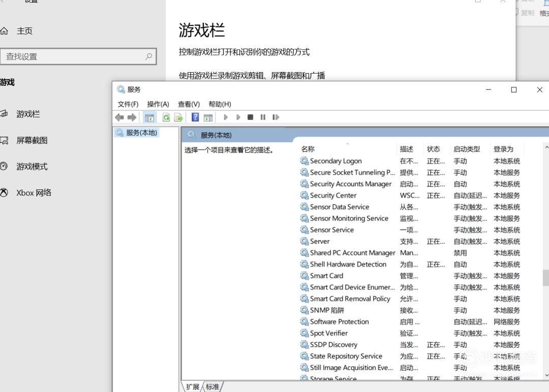Select the Security Center service

tap(333, 195)
